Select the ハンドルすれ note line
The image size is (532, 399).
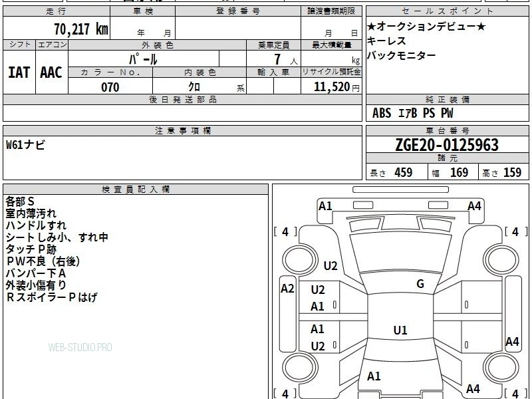coord(36,225)
